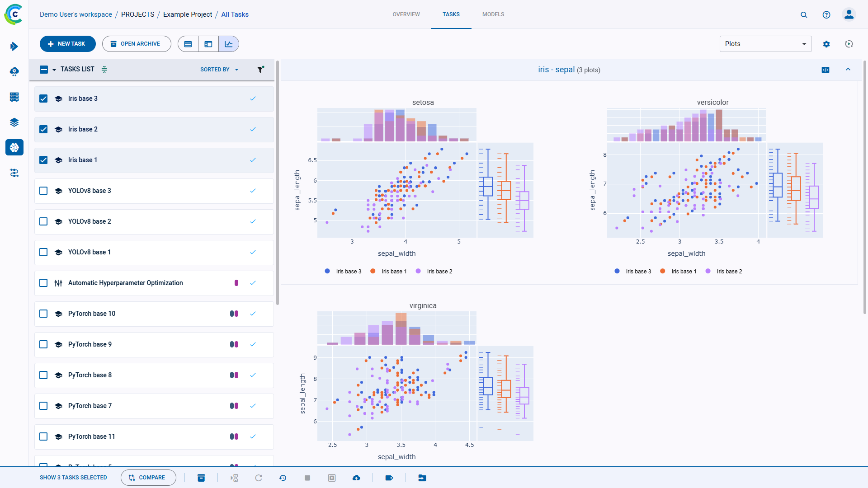Click Compare button for selected tasks
Image resolution: width=868 pixels, height=488 pixels.
(148, 477)
